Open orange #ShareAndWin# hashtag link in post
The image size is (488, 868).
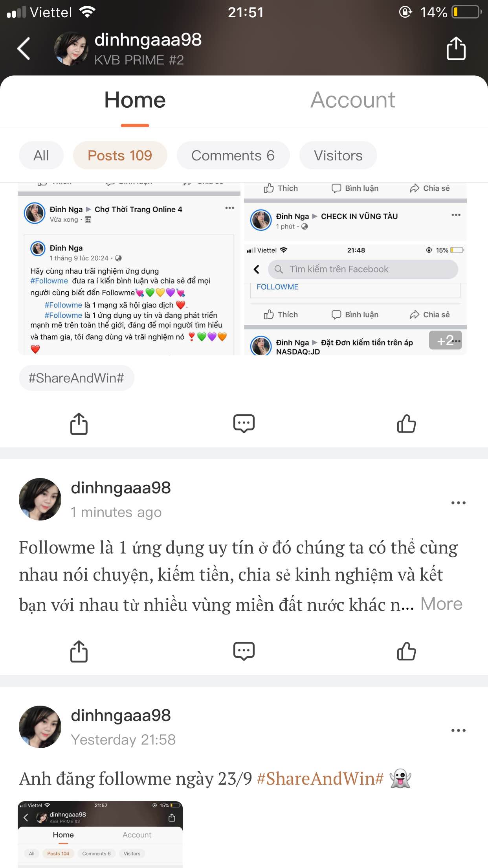(x=320, y=778)
